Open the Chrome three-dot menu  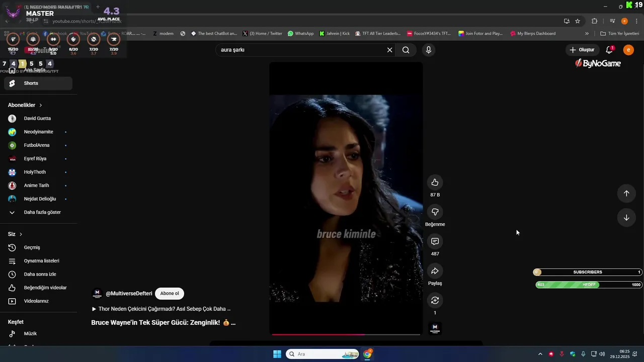point(636,21)
